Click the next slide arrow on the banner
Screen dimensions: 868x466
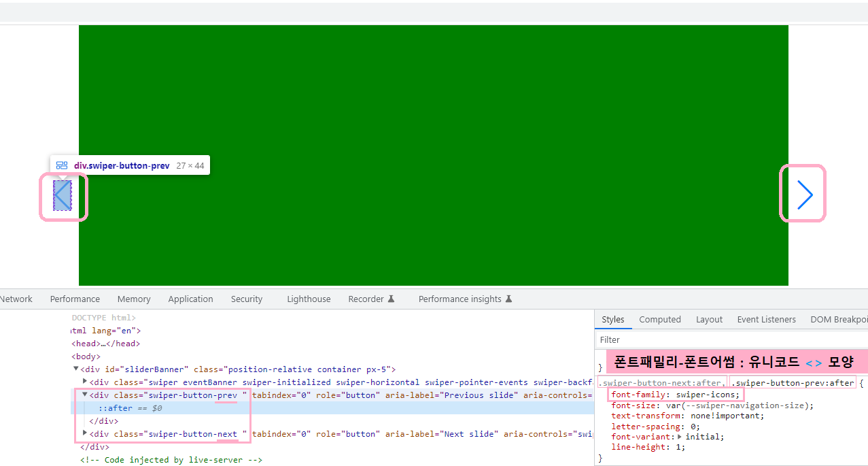click(805, 195)
